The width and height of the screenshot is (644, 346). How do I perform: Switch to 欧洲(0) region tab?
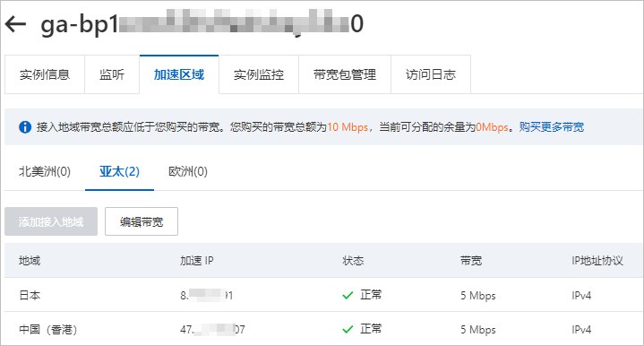pos(188,171)
